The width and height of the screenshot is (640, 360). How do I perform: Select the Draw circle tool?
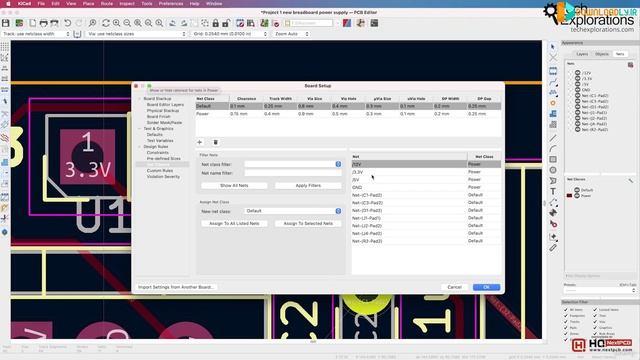point(553,170)
